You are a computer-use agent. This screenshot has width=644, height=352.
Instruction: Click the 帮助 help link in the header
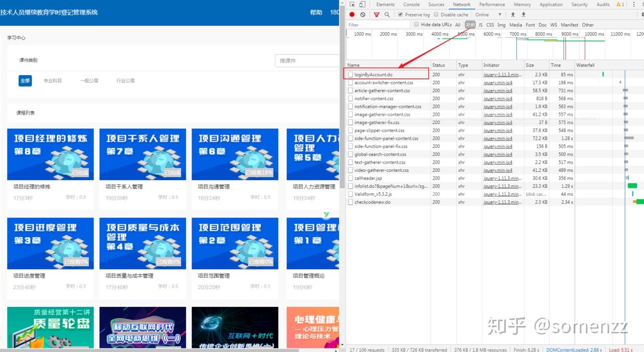point(316,12)
